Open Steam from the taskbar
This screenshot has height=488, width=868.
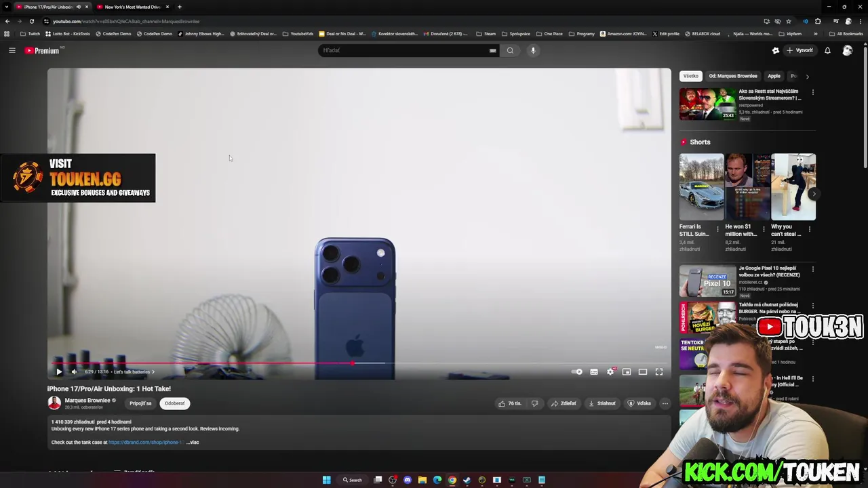[x=467, y=480]
